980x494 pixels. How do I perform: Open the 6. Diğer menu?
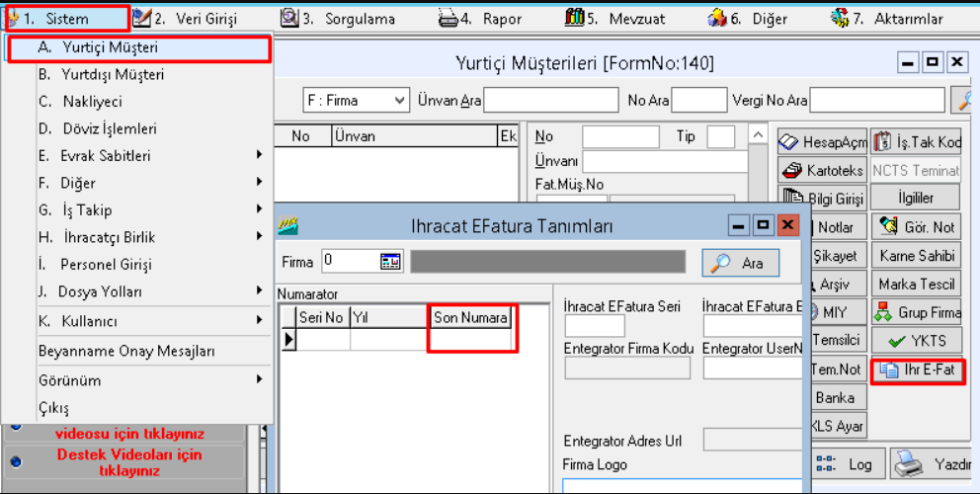(748, 19)
